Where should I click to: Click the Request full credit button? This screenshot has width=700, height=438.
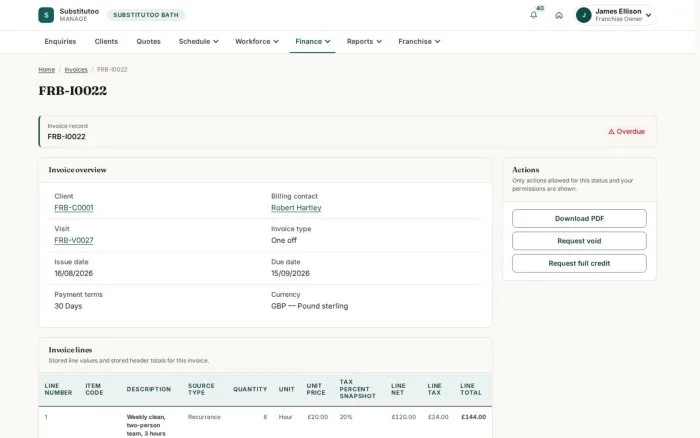click(579, 263)
